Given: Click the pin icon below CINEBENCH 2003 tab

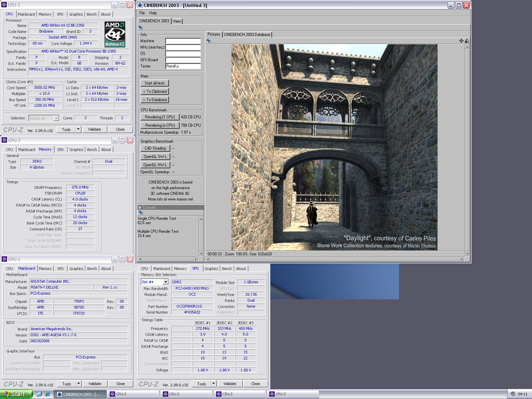Looking at the screenshot, I should (141, 28).
